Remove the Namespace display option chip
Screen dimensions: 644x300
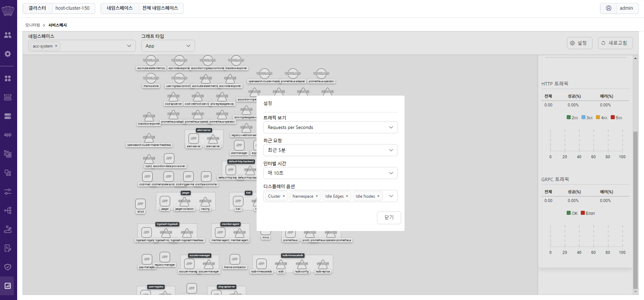coord(317,196)
